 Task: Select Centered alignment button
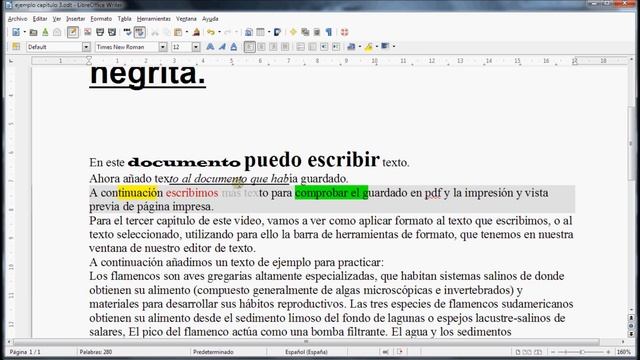point(261,47)
